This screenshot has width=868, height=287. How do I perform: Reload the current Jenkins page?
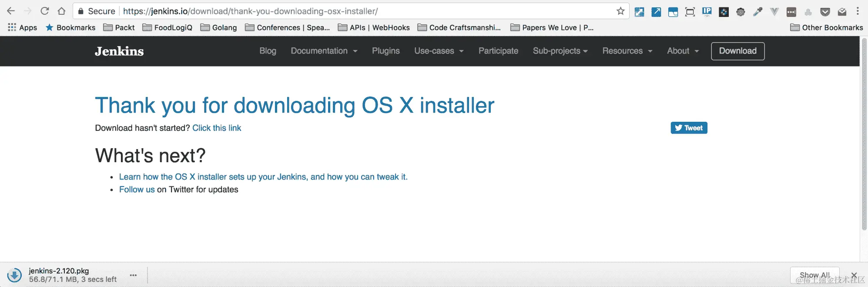click(x=44, y=11)
